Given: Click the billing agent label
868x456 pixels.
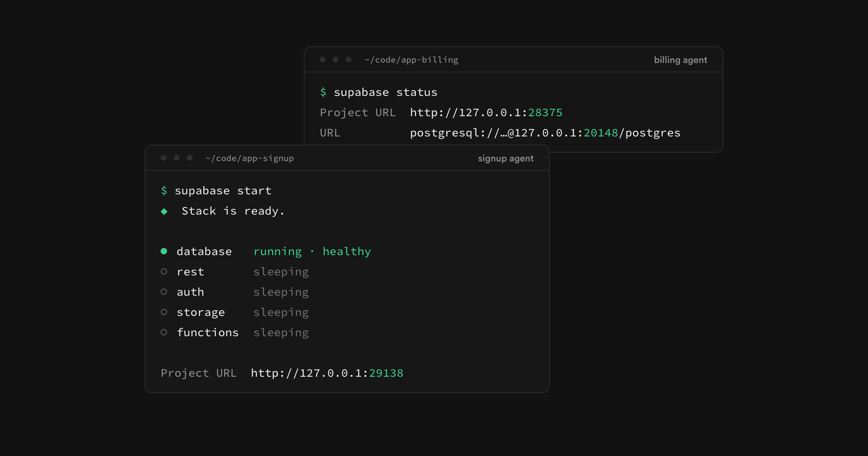Looking at the screenshot, I should pyautogui.click(x=680, y=60).
